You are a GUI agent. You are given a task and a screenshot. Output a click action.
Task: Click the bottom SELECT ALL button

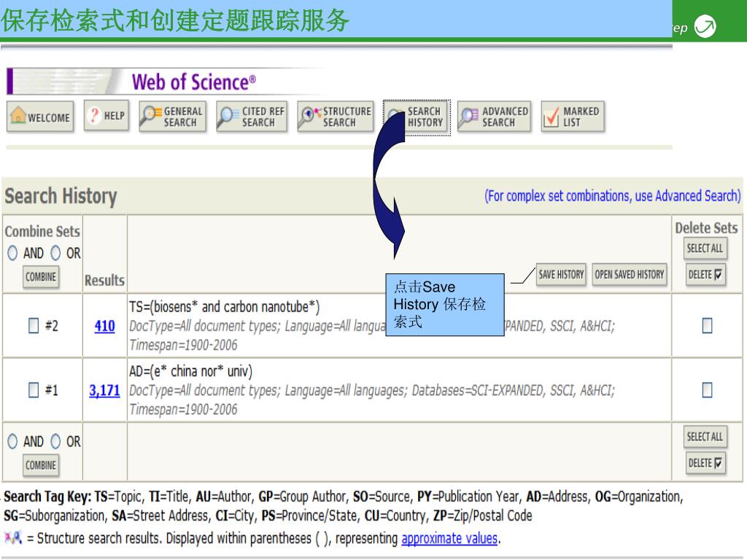click(705, 437)
